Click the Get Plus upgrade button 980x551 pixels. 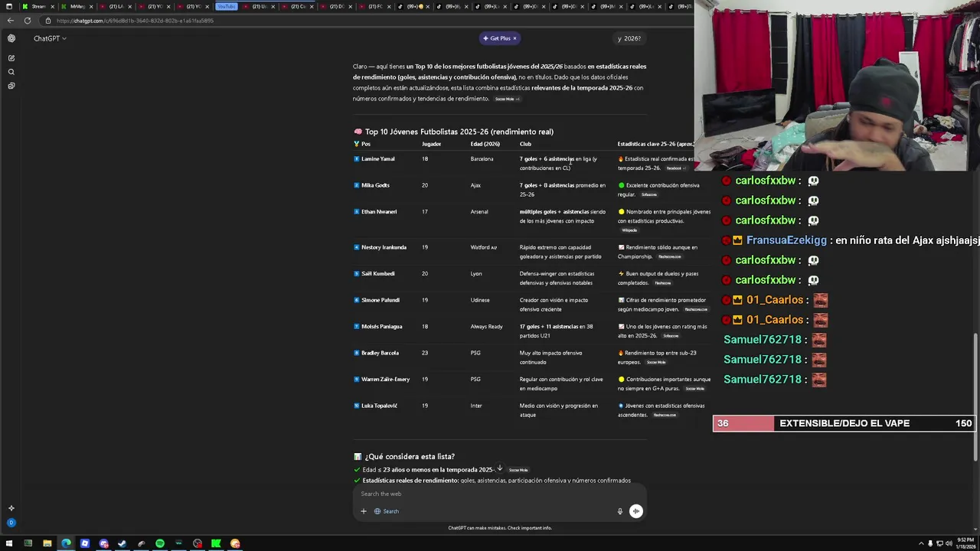point(496,38)
